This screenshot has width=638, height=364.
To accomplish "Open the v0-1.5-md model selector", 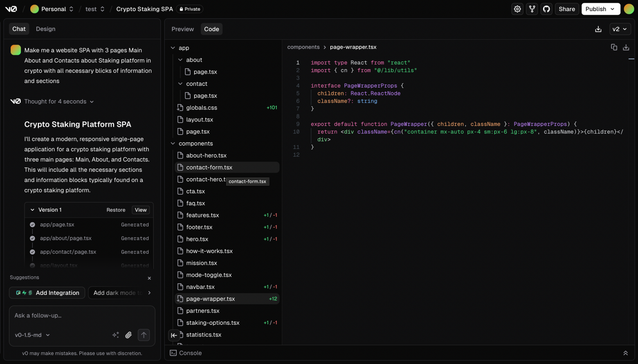I will coord(32,335).
